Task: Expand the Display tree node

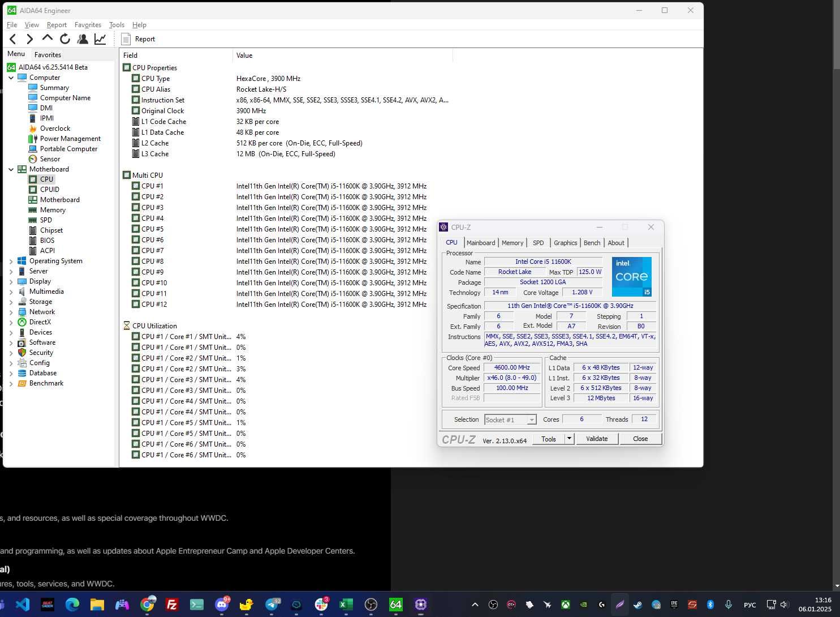Action: [x=11, y=281]
